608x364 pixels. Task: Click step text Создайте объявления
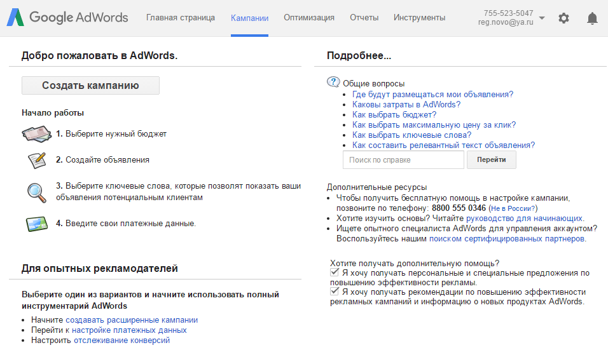[107, 160]
